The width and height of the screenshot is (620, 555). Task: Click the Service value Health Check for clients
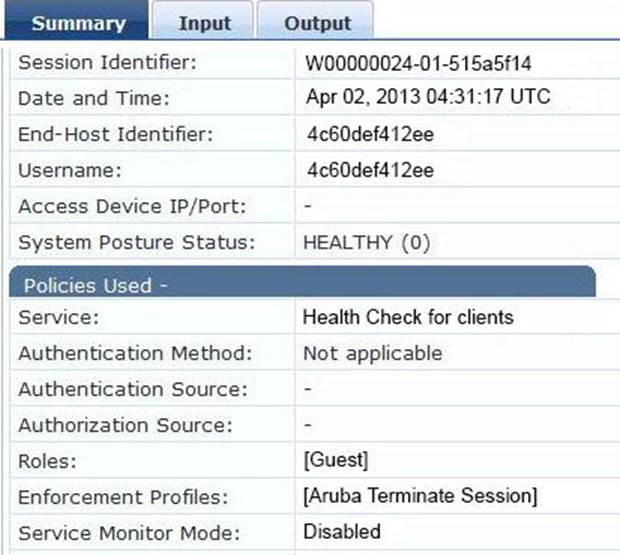pyautogui.click(x=408, y=317)
